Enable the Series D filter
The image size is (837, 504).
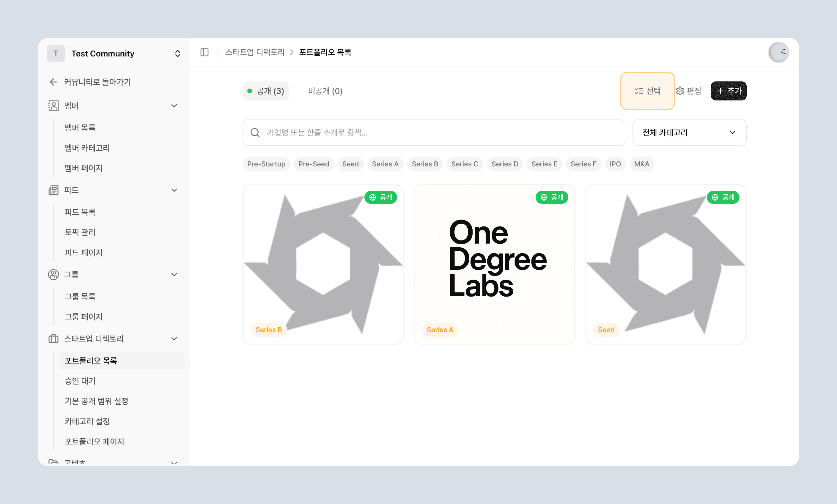point(505,164)
